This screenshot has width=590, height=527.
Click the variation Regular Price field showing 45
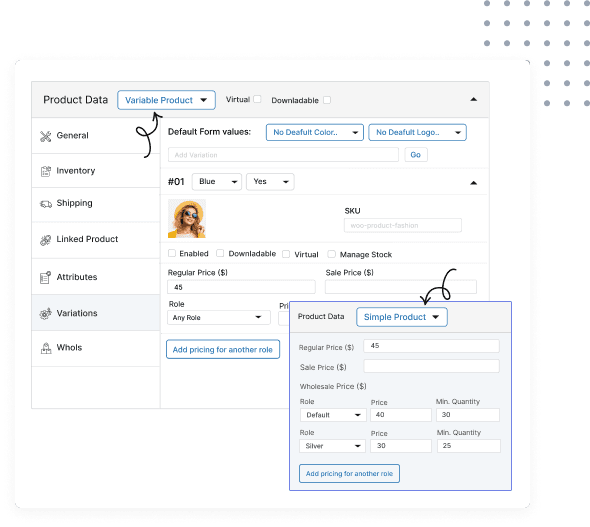(x=241, y=287)
